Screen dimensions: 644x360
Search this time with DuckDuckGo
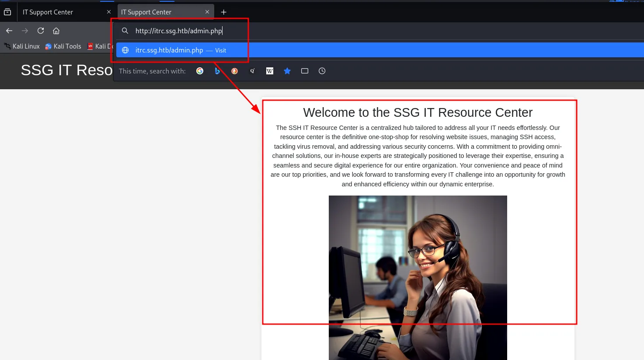(x=235, y=71)
